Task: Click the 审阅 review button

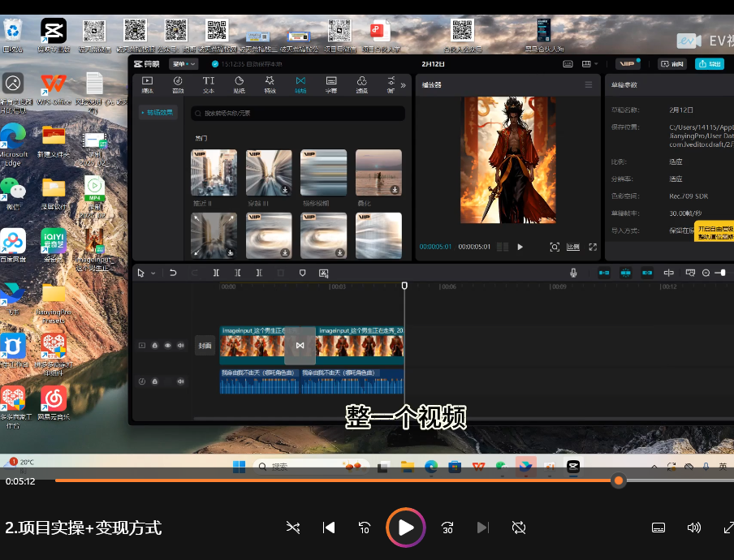Action: [x=672, y=64]
